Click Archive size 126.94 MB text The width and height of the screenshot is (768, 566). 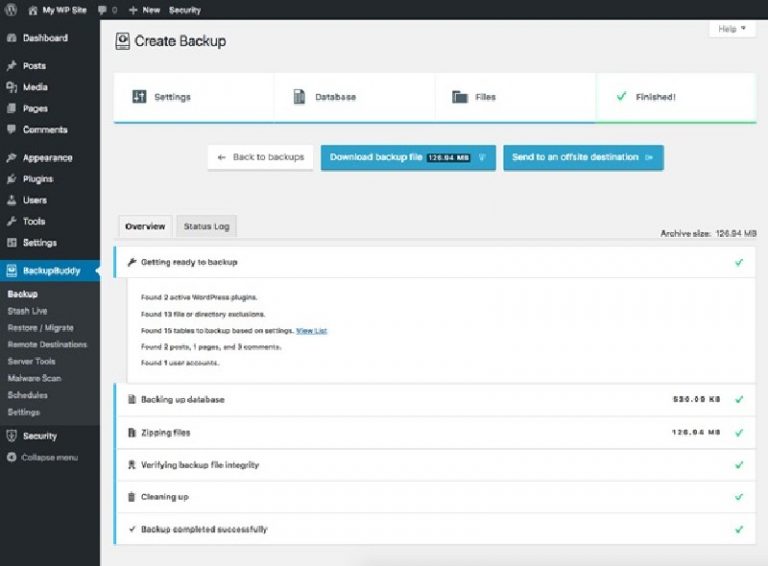(708, 234)
